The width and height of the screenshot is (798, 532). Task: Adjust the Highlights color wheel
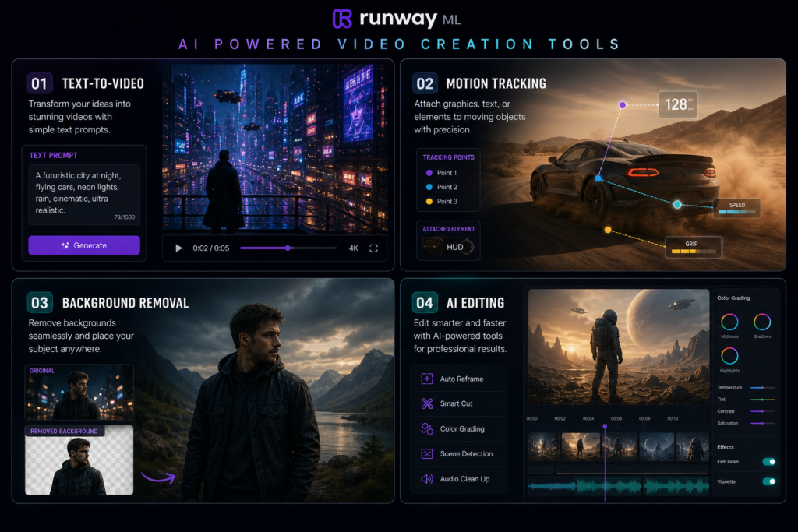click(x=729, y=356)
